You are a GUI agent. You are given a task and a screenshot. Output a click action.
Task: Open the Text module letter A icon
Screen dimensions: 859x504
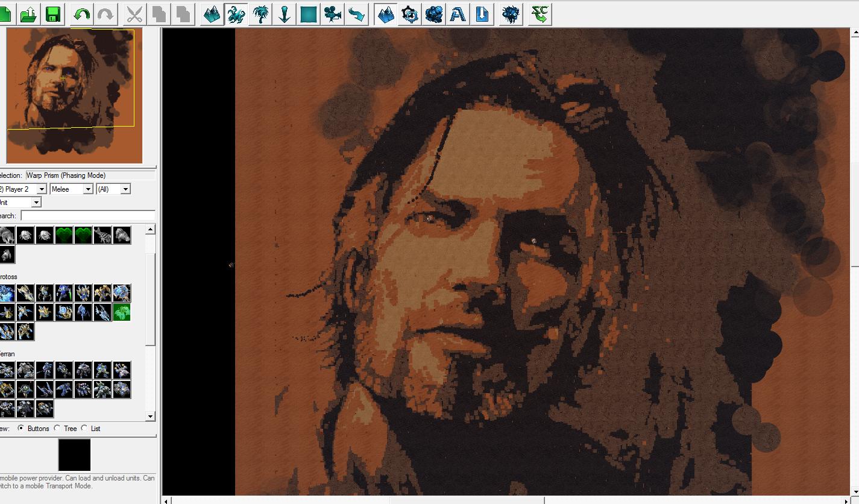point(458,14)
